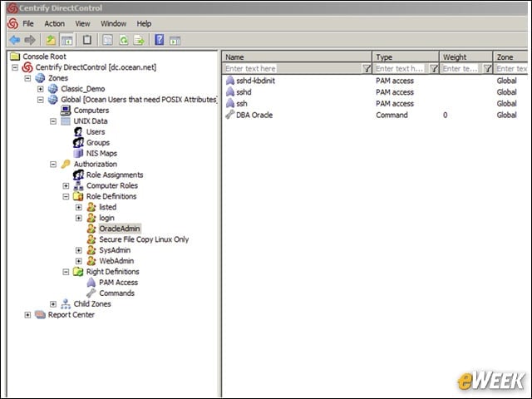
Task: Select Secure File Copy Linux Only role
Action: coord(144,239)
